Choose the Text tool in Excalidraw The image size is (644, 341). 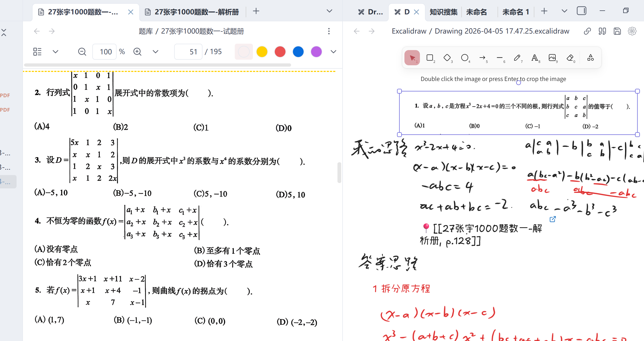coord(535,58)
